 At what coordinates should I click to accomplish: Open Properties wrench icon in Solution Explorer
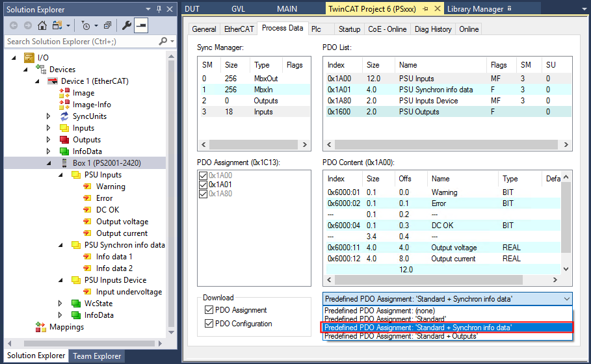click(x=127, y=25)
